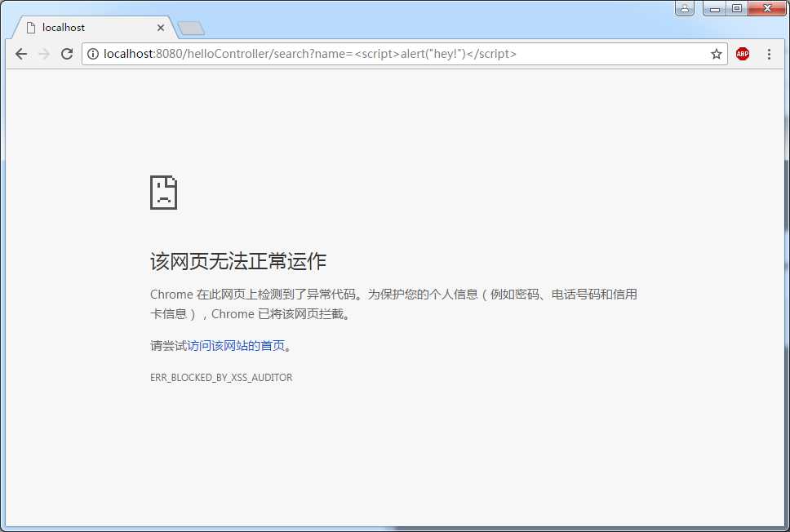Click the Chrome error description paragraph
This screenshot has width=790, height=532.
tap(393, 304)
